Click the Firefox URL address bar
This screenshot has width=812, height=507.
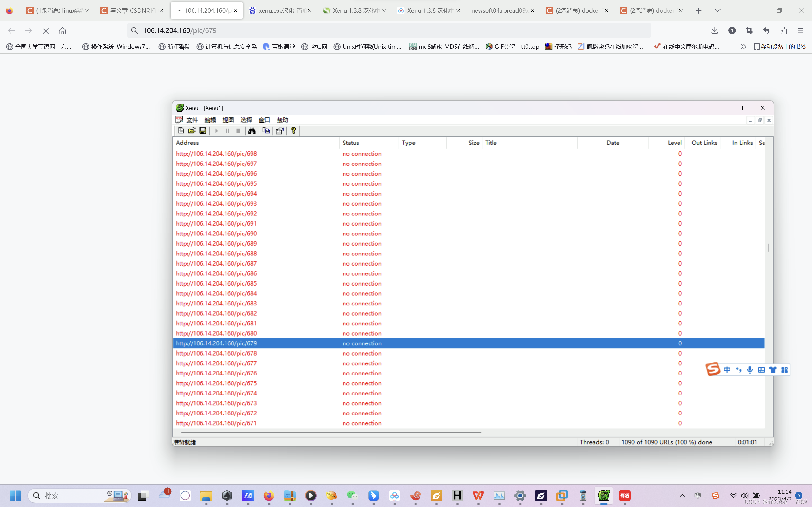coord(389,30)
